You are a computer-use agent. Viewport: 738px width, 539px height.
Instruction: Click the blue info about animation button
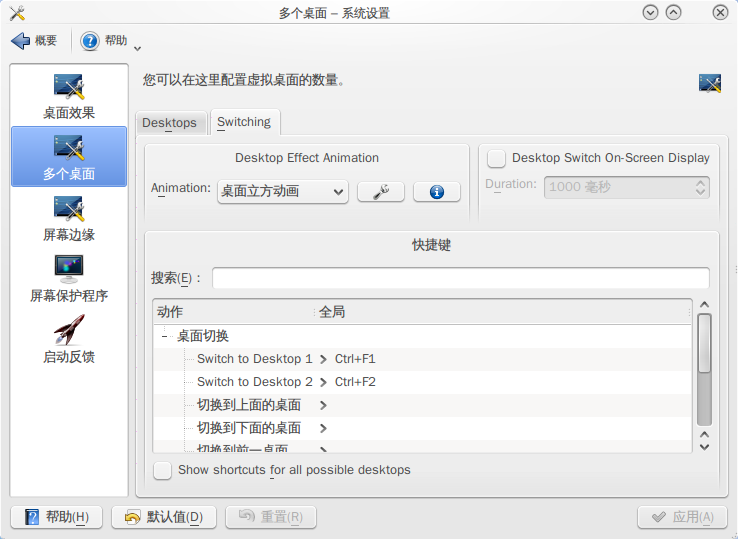[x=437, y=192]
